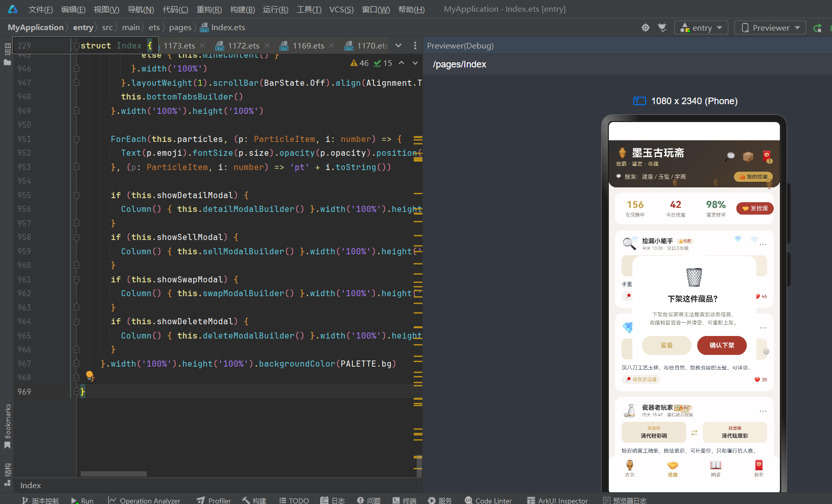The image size is (832, 504).
Task: Select the 古玩 bottom tab in preview
Action: 630,468
